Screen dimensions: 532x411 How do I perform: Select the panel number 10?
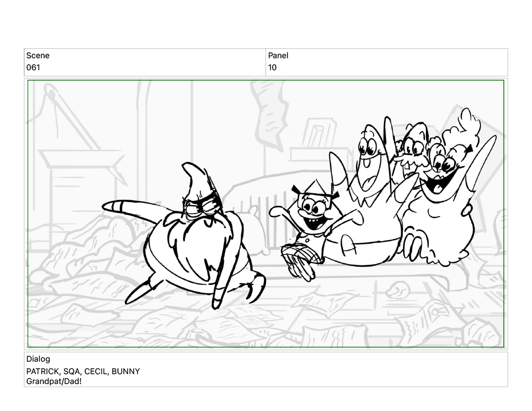(272, 68)
